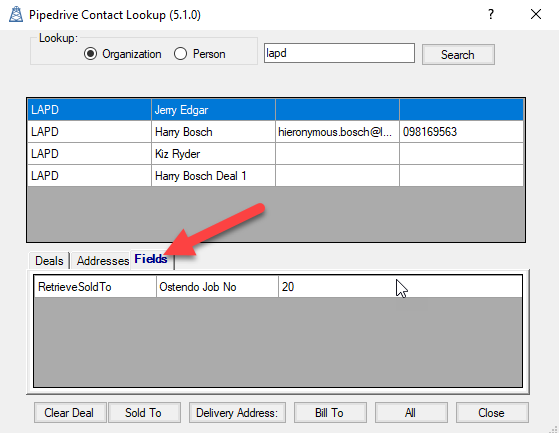Click the lookup text field containing lapd
559x433 pixels.
click(339, 53)
